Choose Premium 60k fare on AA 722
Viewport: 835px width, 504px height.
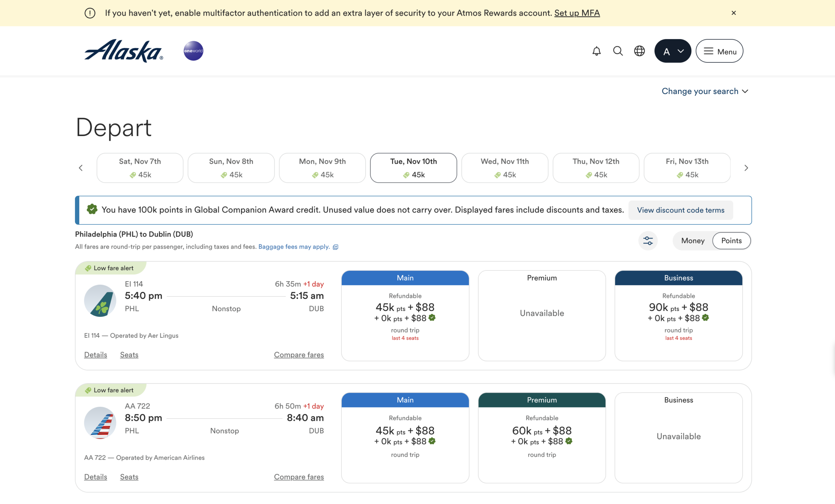click(x=541, y=438)
